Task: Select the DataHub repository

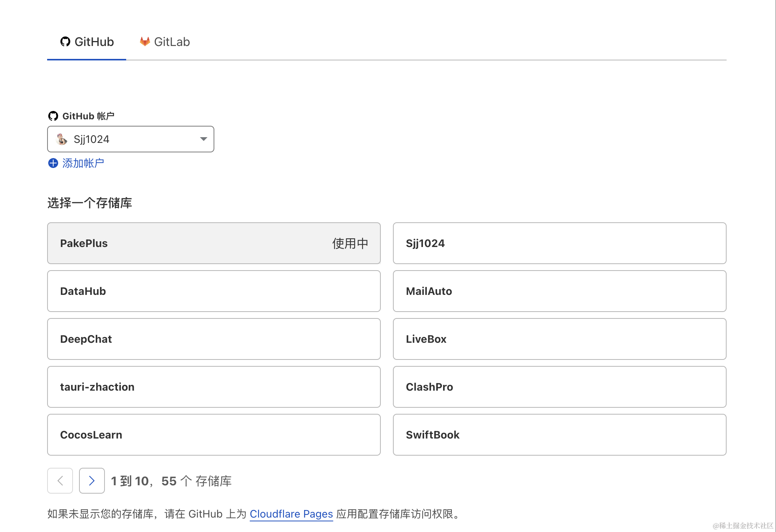Action: point(214,291)
